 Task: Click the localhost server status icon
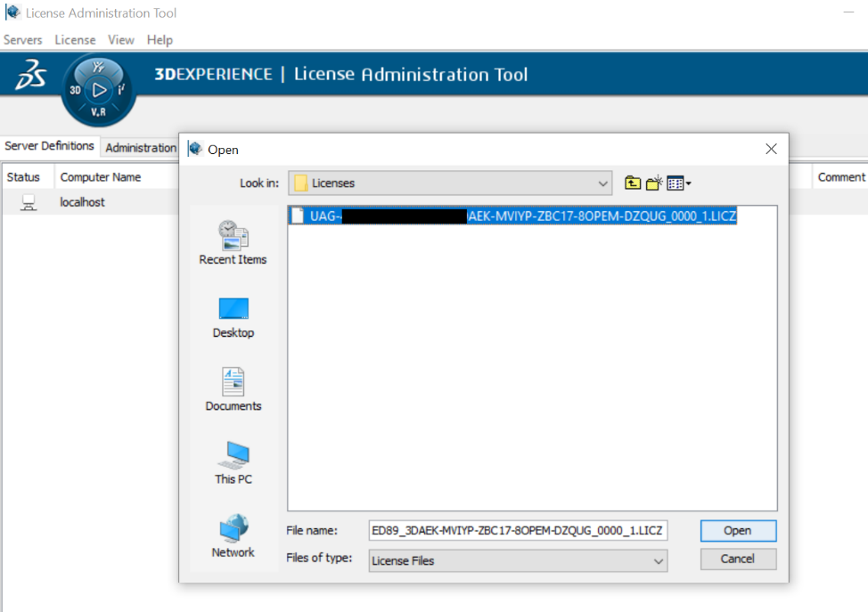click(x=29, y=202)
